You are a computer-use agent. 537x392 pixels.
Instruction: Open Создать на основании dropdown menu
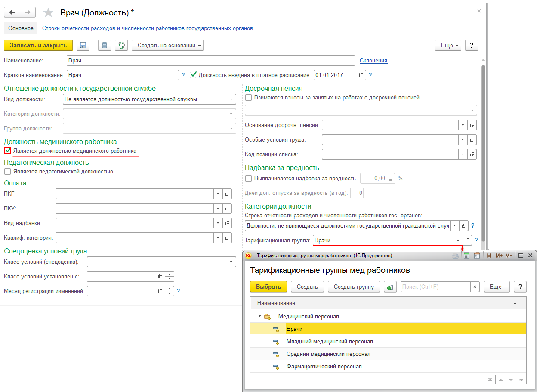click(x=167, y=45)
